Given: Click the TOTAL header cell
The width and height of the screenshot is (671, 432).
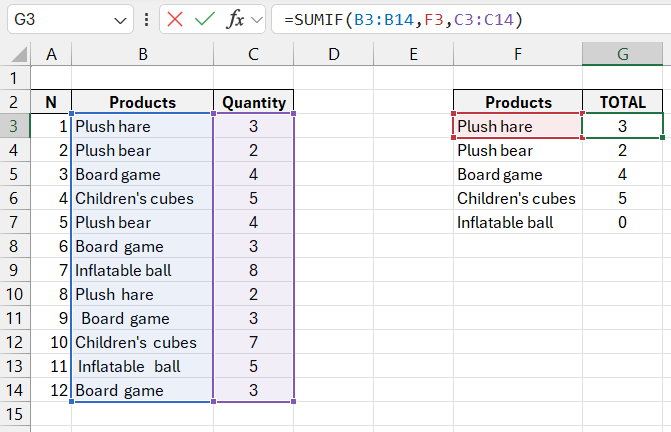Looking at the screenshot, I should tap(622, 102).
